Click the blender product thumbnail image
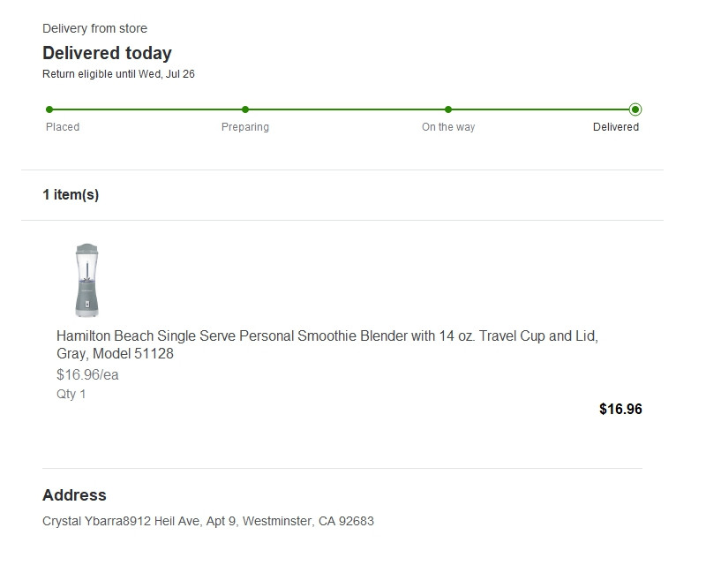This screenshot has width=706, height=588. pyautogui.click(x=86, y=280)
